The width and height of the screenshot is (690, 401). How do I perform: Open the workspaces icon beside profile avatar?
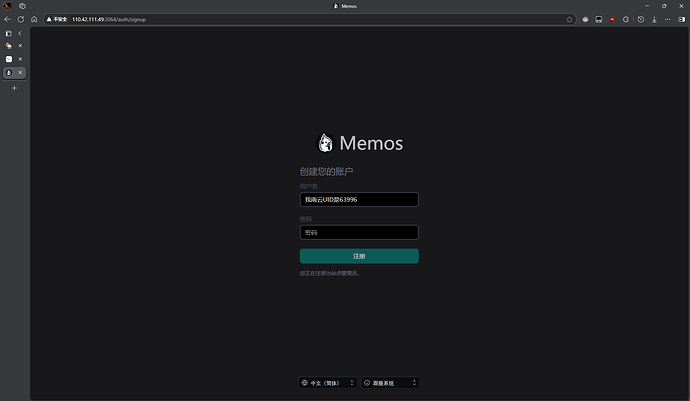pos(22,6)
